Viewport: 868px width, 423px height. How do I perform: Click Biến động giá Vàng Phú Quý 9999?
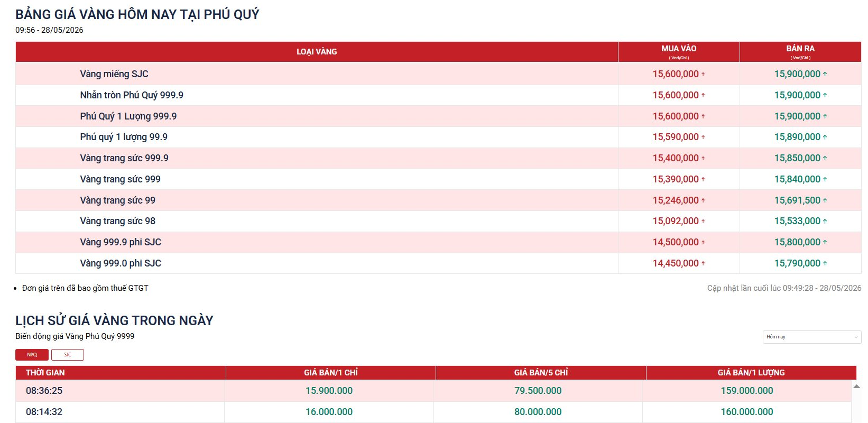click(x=75, y=336)
